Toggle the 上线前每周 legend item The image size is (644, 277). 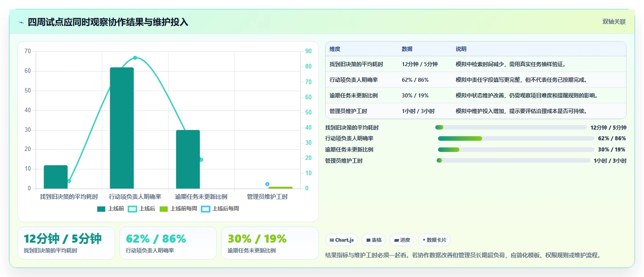[x=178, y=209]
